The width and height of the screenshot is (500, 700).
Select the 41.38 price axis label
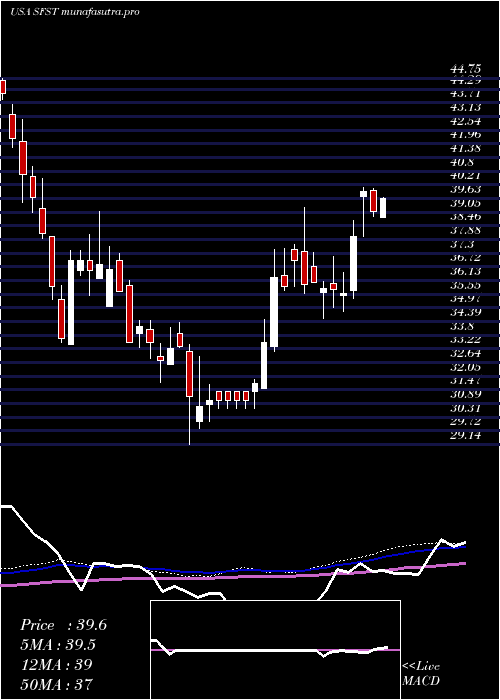tap(466, 149)
